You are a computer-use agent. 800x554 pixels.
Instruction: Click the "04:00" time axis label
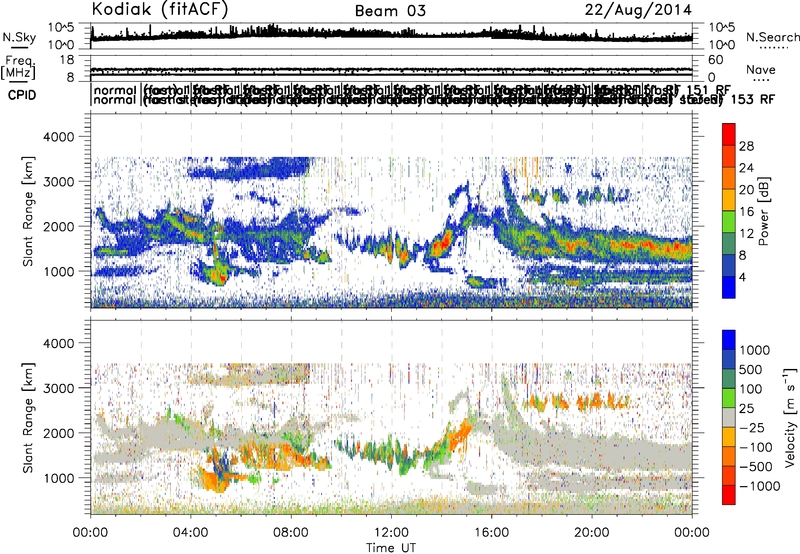click(x=190, y=533)
